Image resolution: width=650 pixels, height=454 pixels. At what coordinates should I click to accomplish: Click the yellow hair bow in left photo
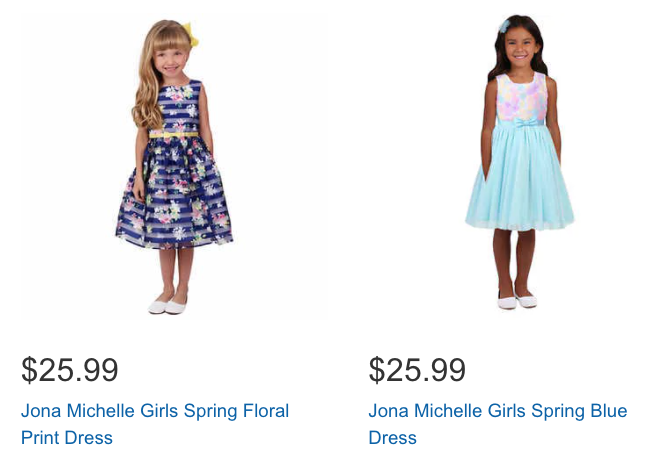click(190, 37)
